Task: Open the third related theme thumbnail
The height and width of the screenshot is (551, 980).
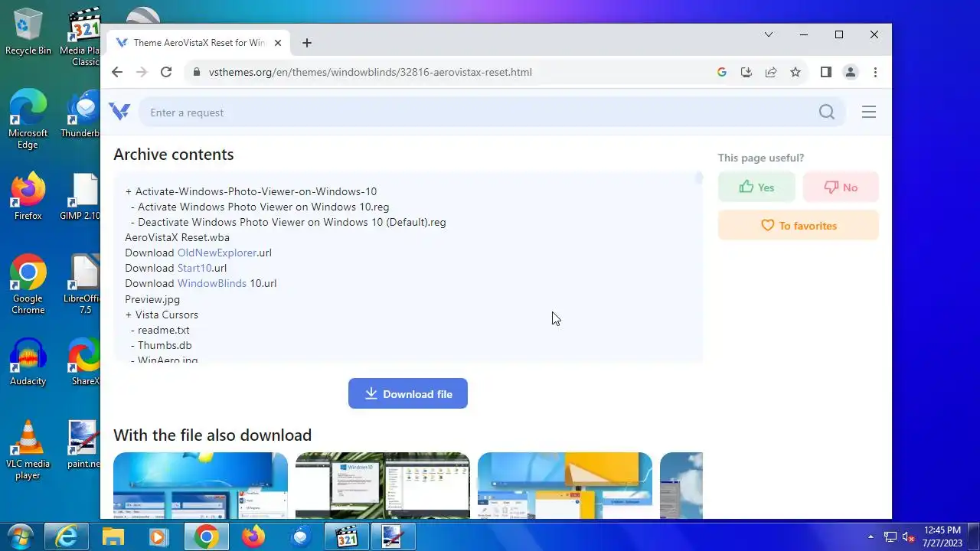Action: point(565,485)
